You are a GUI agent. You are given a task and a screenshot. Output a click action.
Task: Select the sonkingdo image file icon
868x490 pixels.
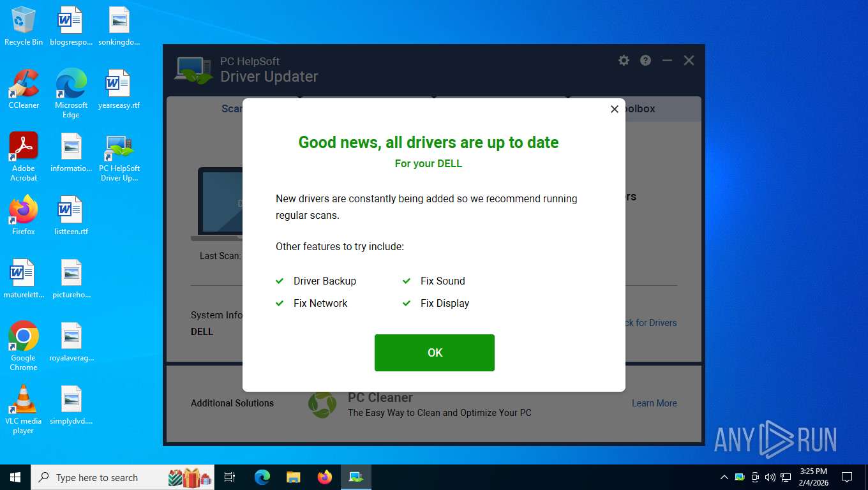coord(119,26)
